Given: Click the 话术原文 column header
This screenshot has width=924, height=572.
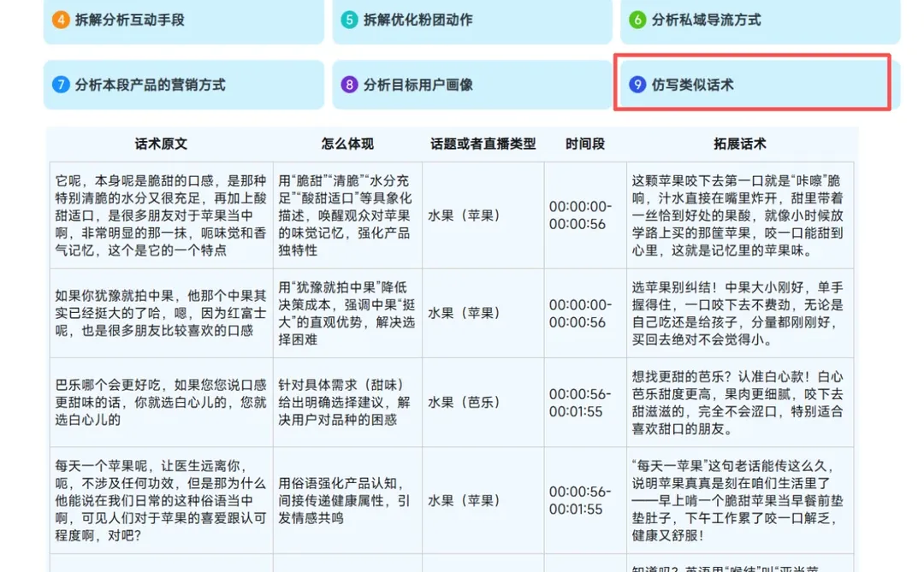Looking at the screenshot, I should point(161,143).
